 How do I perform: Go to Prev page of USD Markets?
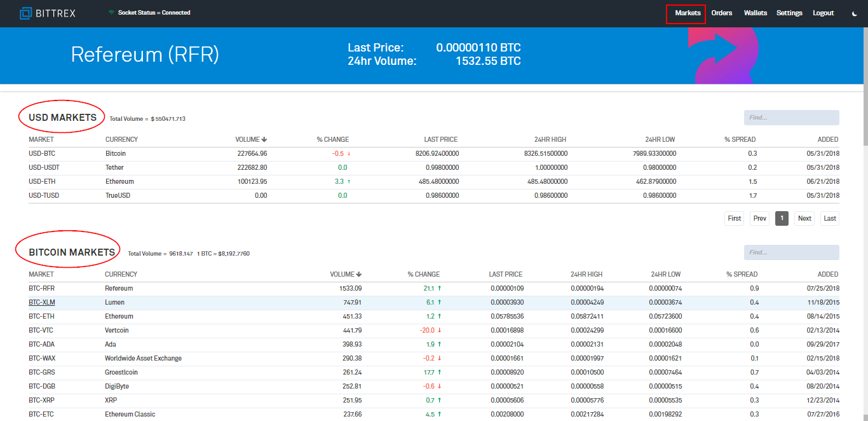[760, 218]
